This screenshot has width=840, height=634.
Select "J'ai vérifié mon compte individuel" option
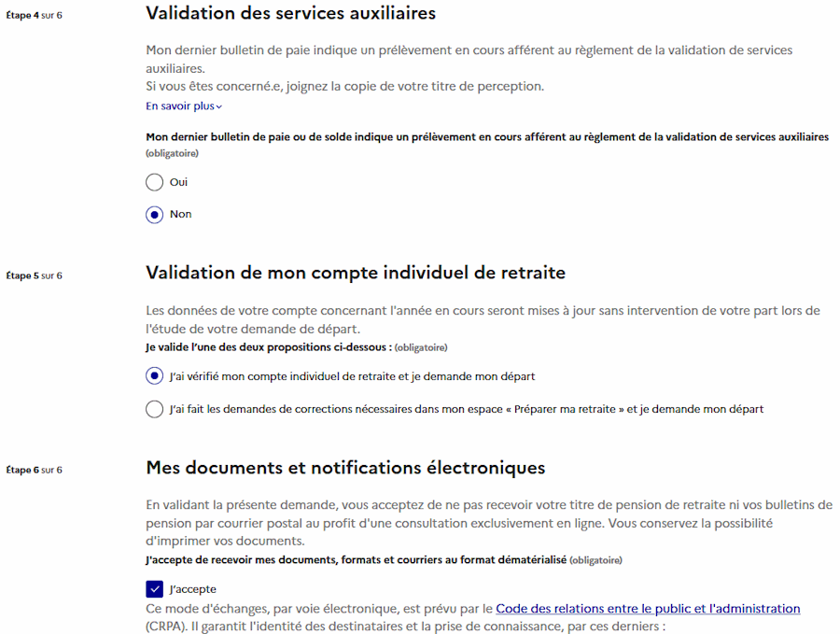[155, 376]
